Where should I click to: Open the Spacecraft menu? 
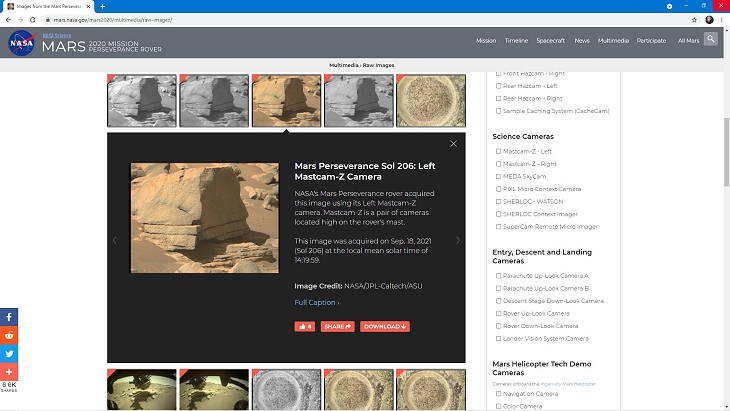coord(550,40)
